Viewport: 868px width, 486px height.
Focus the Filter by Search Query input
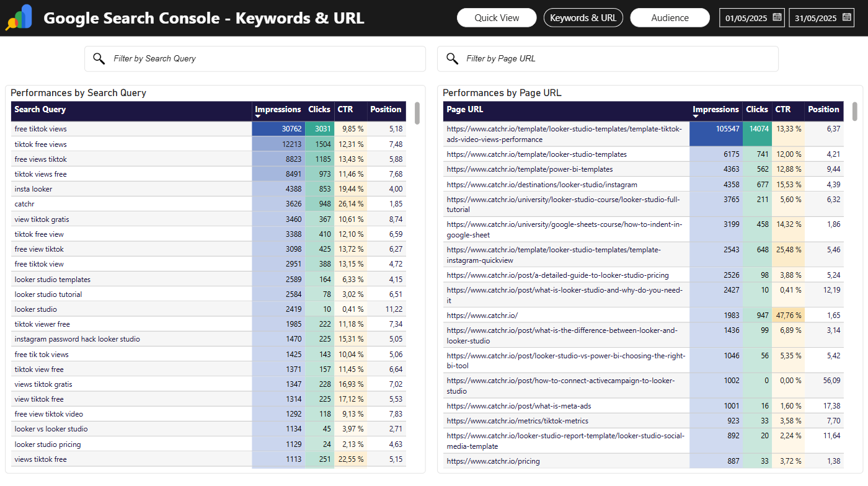coord(255,58)
